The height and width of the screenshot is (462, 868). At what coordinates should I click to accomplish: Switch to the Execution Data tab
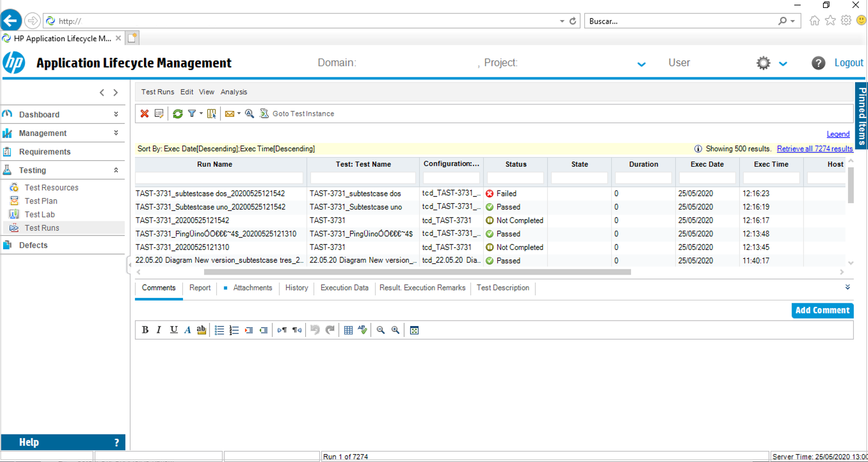coord(344,288)
